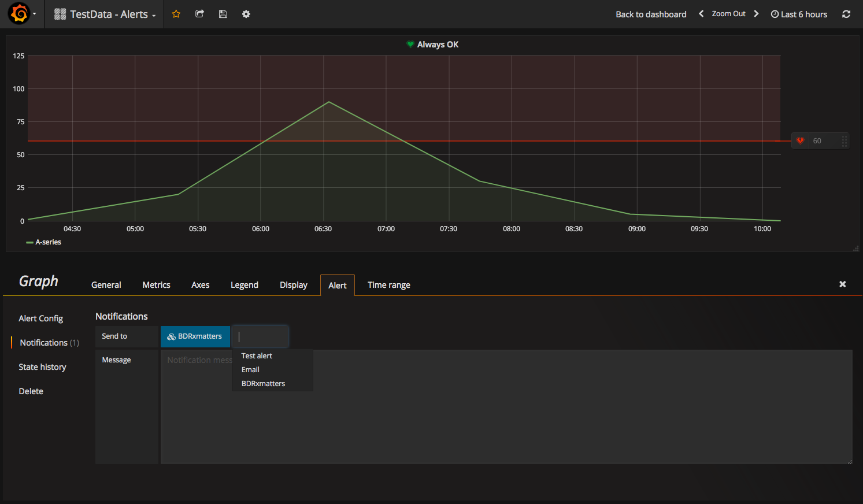
Task: Save the dashboard with the floppy icon
Action: click(x=223, y=14)
